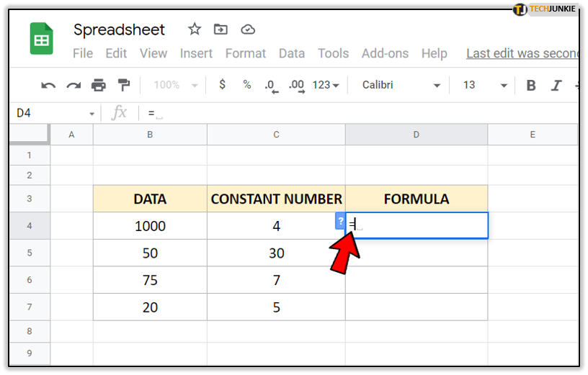Viewport: 588px width, 375px height.
Task: Open the Data menu
Action: click(x=292, y=53)
